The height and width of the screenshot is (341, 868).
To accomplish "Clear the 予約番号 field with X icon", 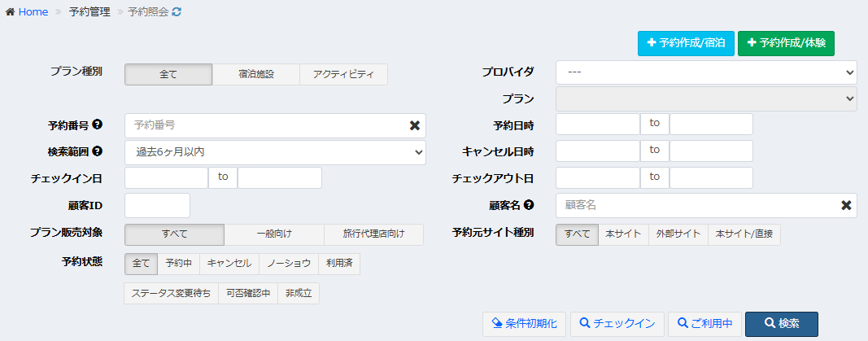I will pos(415,125).
